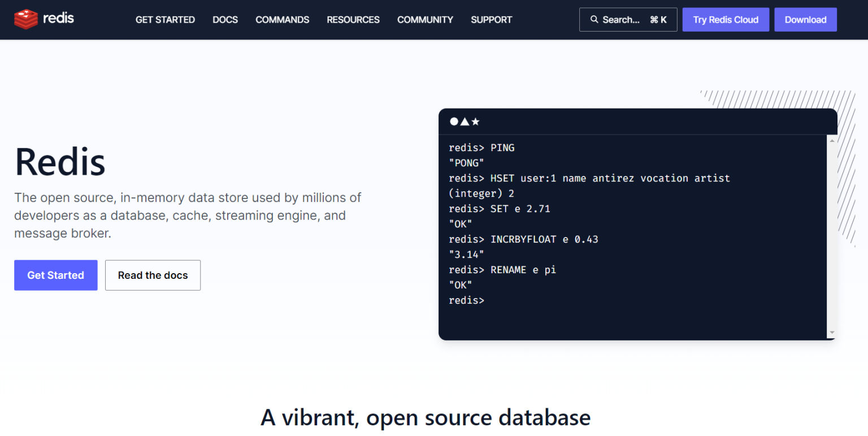Click the magnifying glass search icon
This screenshot has height=436, width=868.
point(594,19)
